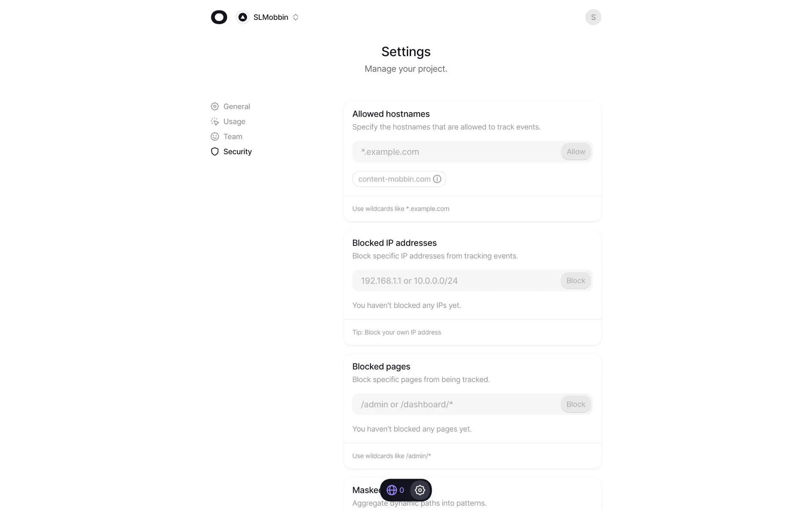Click the info icon on content-mobbin.com
The width and height of the screenshot is (812, 510).
[437, 179]
